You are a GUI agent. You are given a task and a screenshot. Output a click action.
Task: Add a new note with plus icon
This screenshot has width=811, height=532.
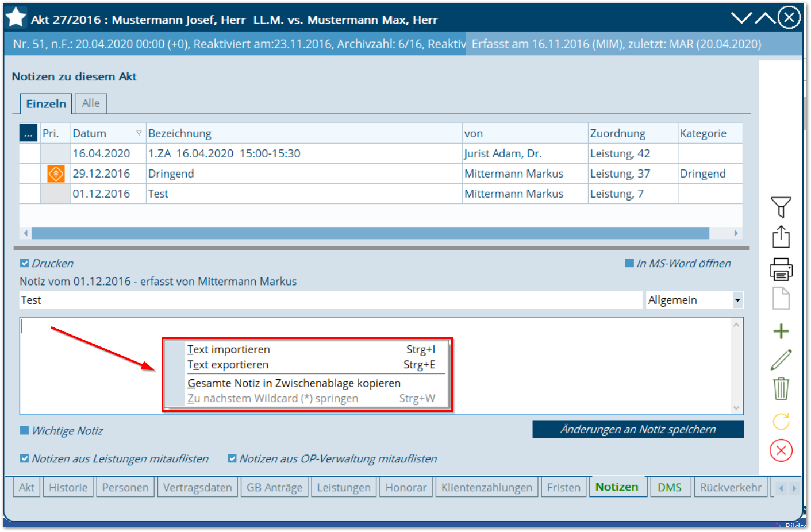(x=781, y=331)
